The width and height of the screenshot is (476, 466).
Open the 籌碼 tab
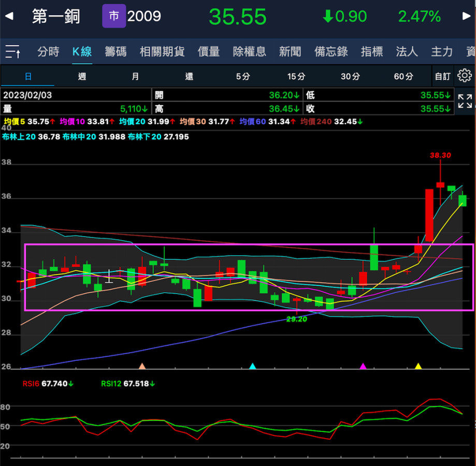[x=115, y=51]
